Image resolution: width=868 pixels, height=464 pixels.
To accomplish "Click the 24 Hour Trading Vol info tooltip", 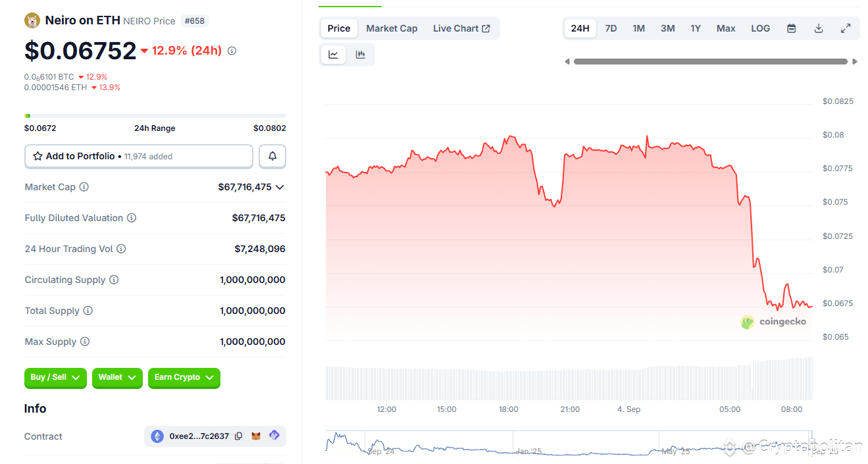I will (122, 249).
